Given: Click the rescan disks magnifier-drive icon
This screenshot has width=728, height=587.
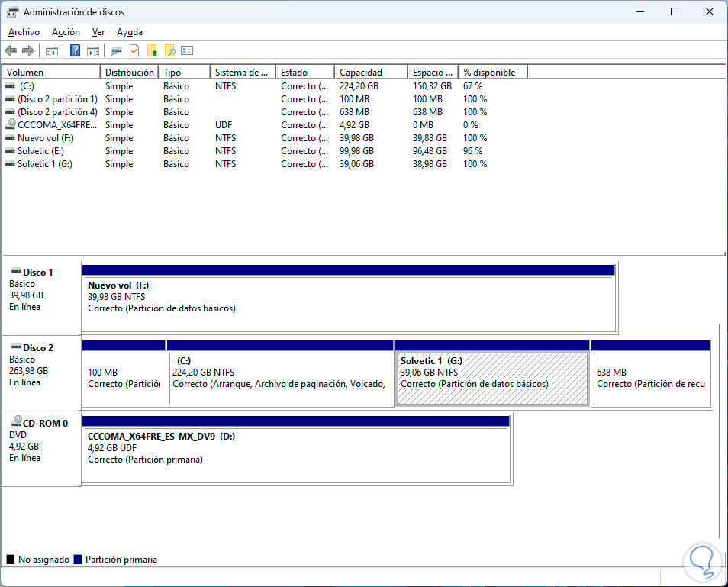Looking at the screenshot, I should point(116,50).
